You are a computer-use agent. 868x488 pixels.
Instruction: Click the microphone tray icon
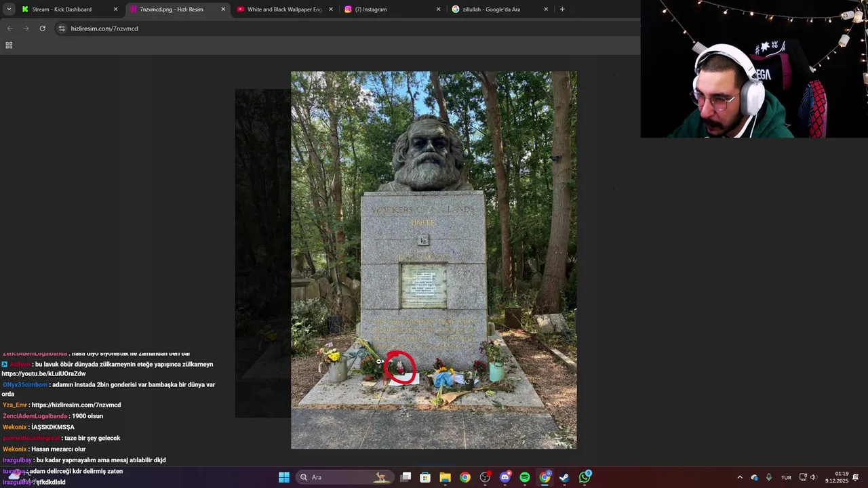coord(768,477)
